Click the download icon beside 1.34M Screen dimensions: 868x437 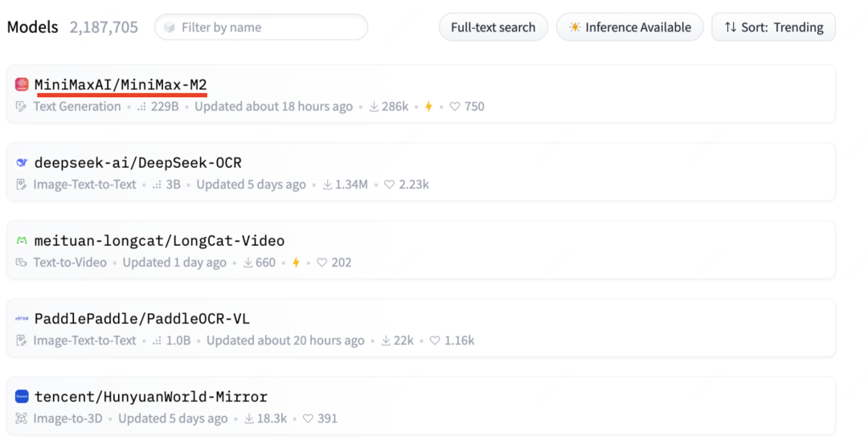328,185
